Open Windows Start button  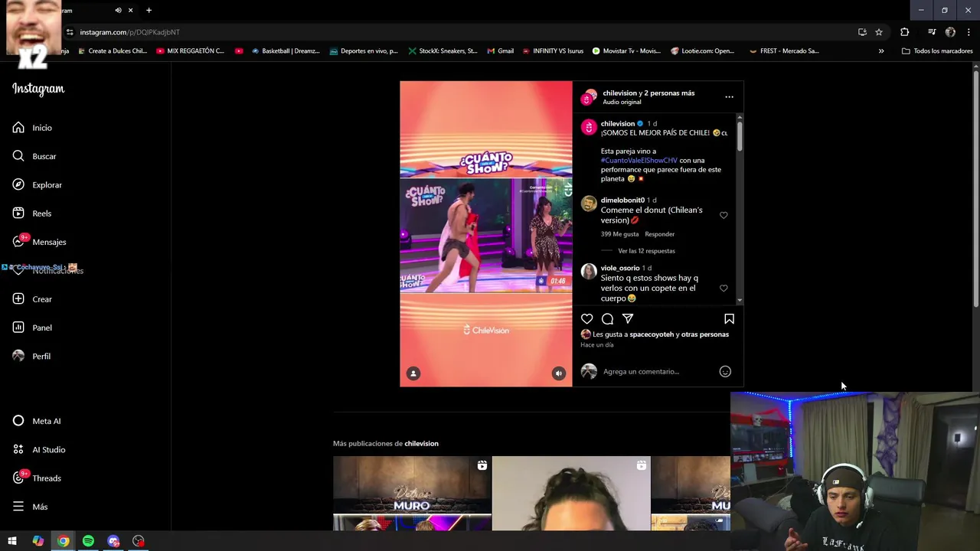pos(12,541)
